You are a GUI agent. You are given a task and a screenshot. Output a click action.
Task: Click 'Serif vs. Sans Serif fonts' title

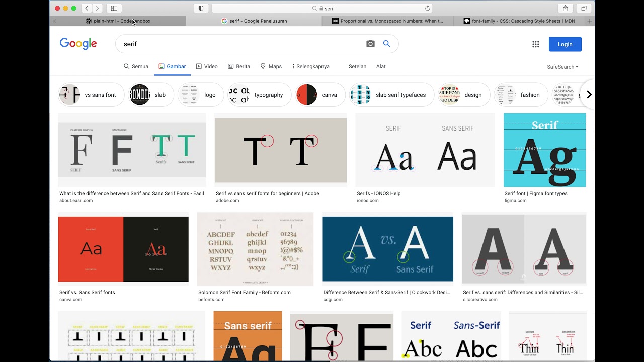tap(87, 292)
